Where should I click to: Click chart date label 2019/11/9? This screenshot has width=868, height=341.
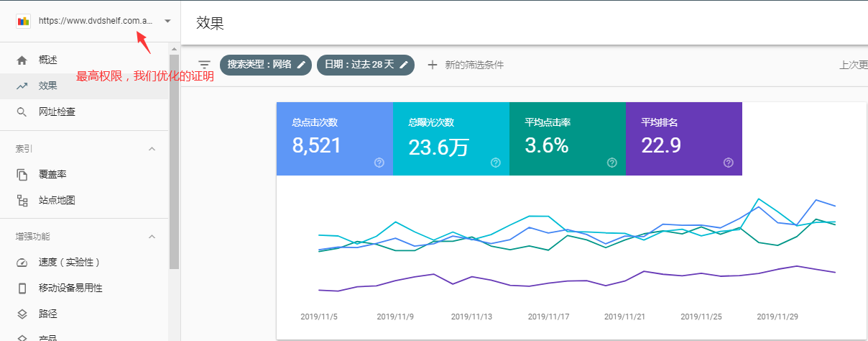[x=396, y=316]
